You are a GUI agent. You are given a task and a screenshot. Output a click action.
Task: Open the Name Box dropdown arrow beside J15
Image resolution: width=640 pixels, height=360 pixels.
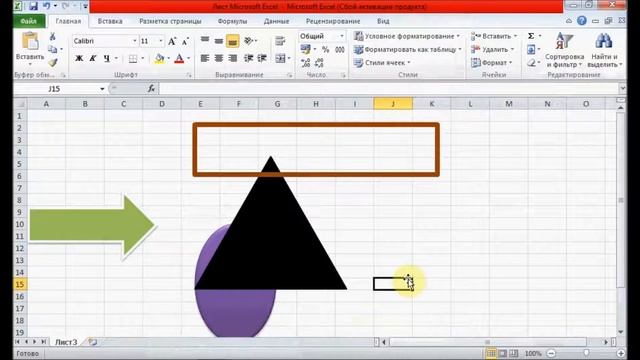tap(102, 89)
